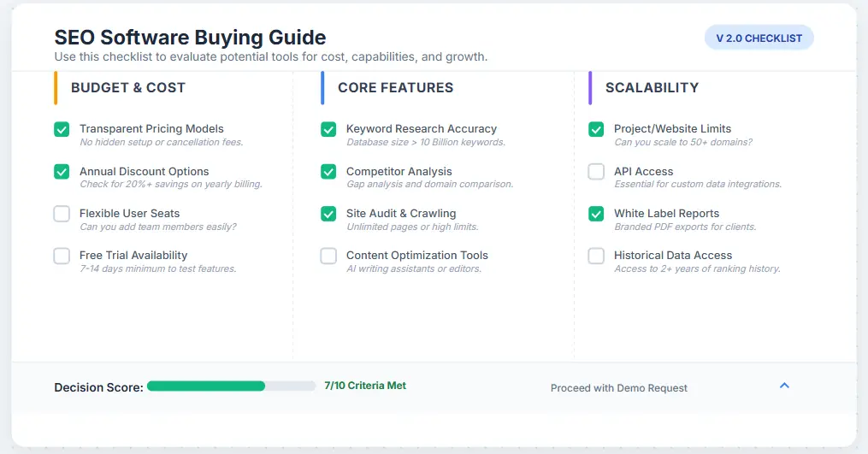Click 'AI writing assistants or editors.' text
The image size is (868, 454).
coord(414,268)
